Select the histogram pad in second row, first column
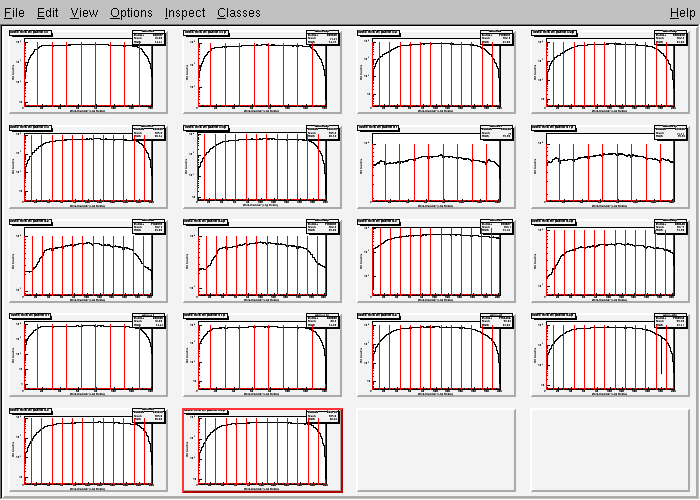The image size is (700, 500). 88,166
